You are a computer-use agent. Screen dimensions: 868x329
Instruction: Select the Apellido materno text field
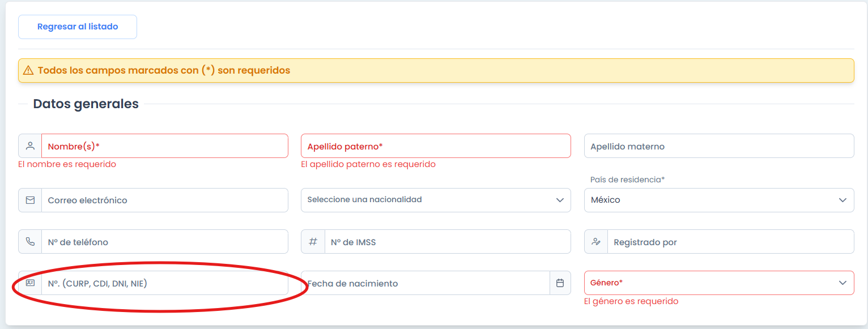[718, 146]
